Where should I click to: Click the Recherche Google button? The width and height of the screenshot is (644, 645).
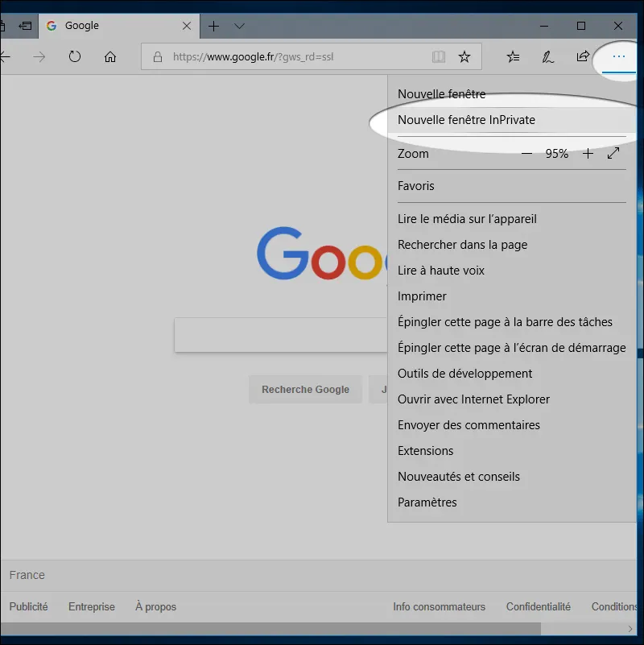click(306, 390)
